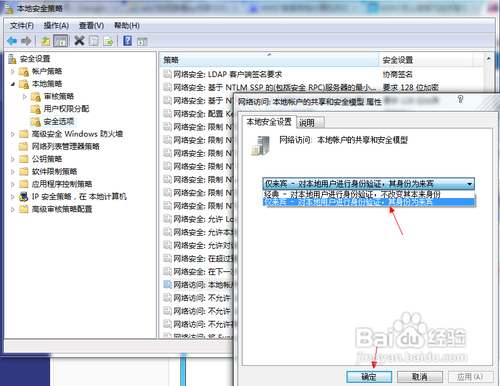Click the Up one level folder icon
This screenshot has width=500, height=386.
pyautogui.click(x=45, y=41)
